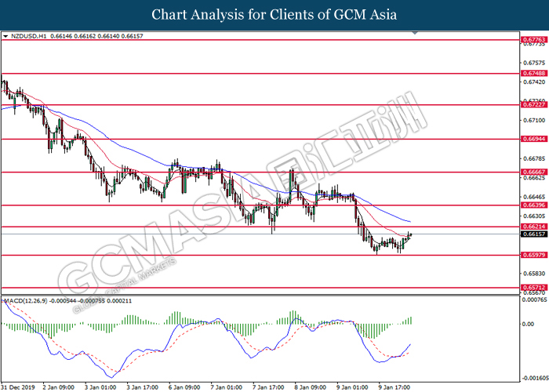Select the 6 Jan 09:00 time label
The height and width of the screenshot is (392, 549).
click(184, 387)
